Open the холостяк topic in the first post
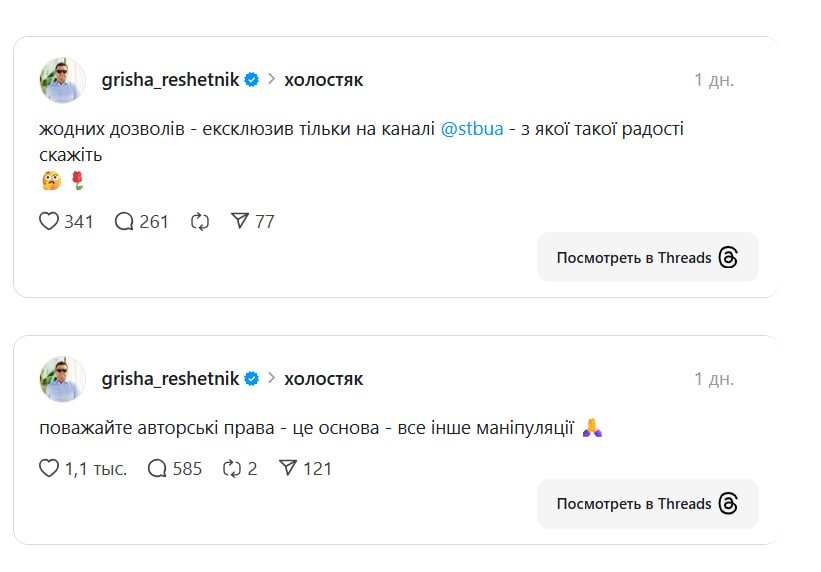 tap(323, 80)
